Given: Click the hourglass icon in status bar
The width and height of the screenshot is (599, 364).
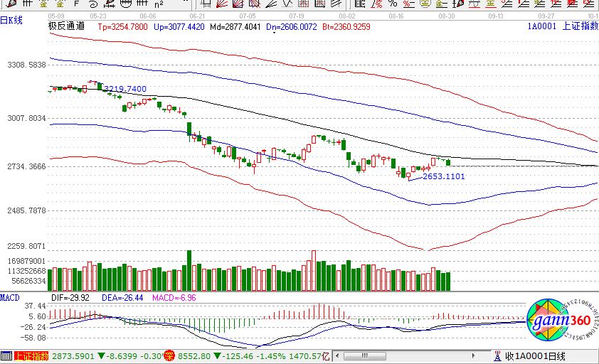Looking at the screenshot, I should point(496,355).
